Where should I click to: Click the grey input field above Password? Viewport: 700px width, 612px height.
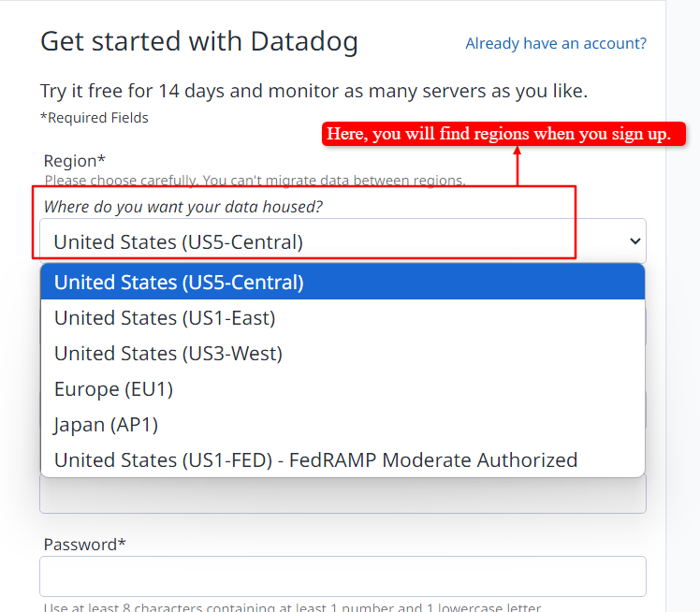[x=343, y=496]
